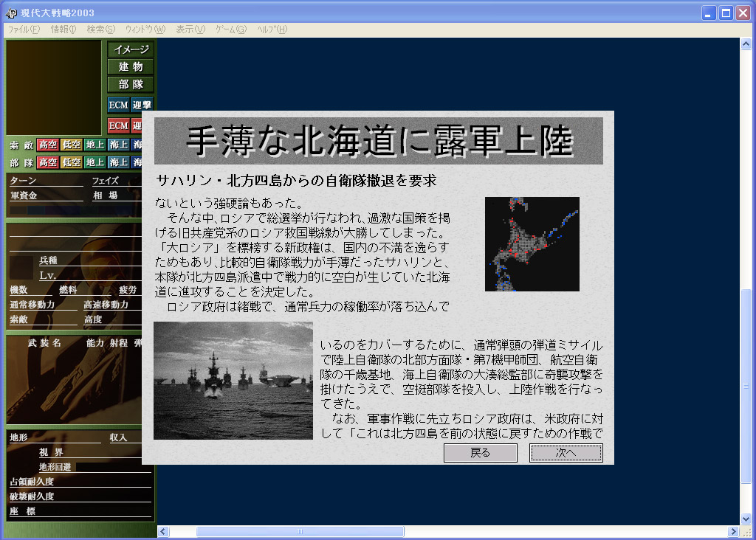Click the 地形回避 label
This screenshot has width=756, height=540.
(55, 467)
